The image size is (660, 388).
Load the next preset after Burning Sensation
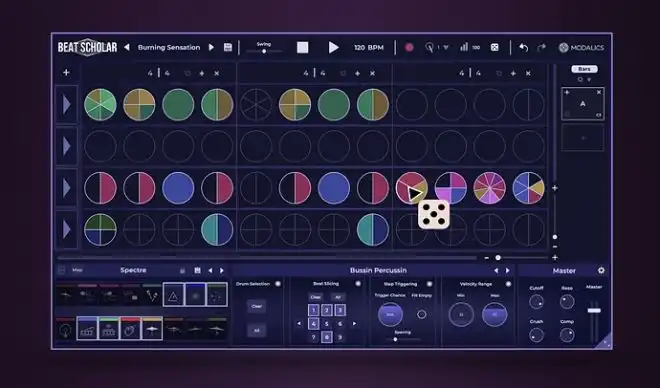(x=211, y=47)
